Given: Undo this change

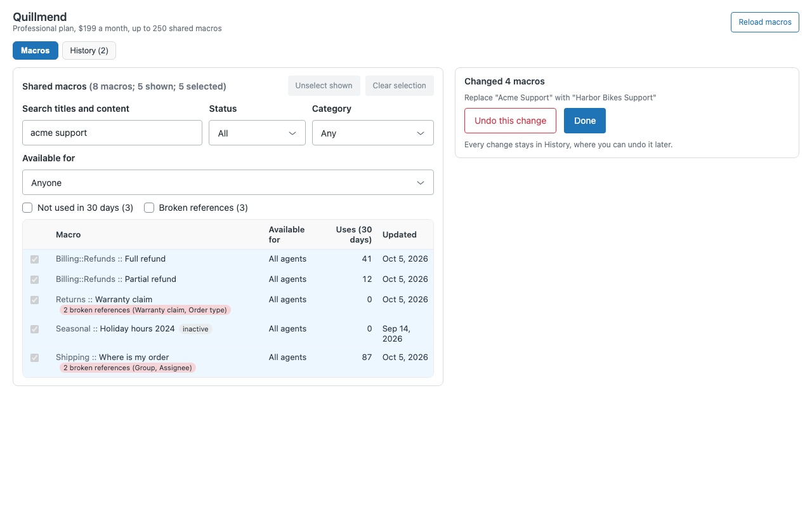Looking at the screenshot, I should pyautogui.click(x=510, y=121).
